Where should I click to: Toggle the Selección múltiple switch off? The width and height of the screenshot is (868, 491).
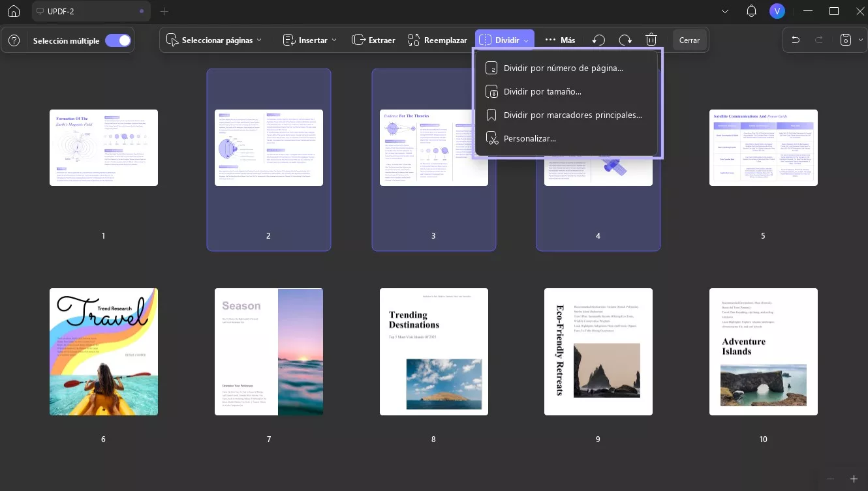point(118,40)
